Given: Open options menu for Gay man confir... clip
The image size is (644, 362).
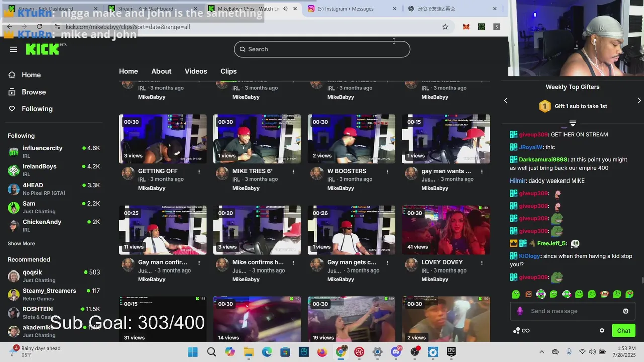Looking at the screenshot, I should point(199,262).
